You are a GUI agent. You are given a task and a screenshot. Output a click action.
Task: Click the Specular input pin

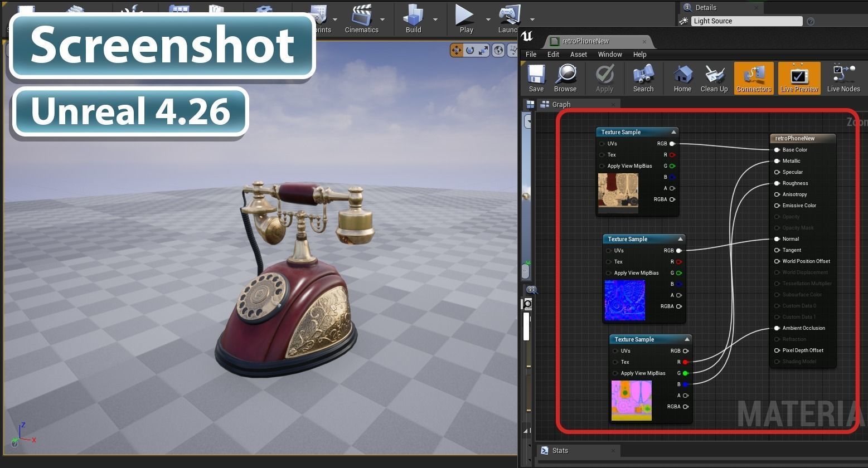[777, 172]
